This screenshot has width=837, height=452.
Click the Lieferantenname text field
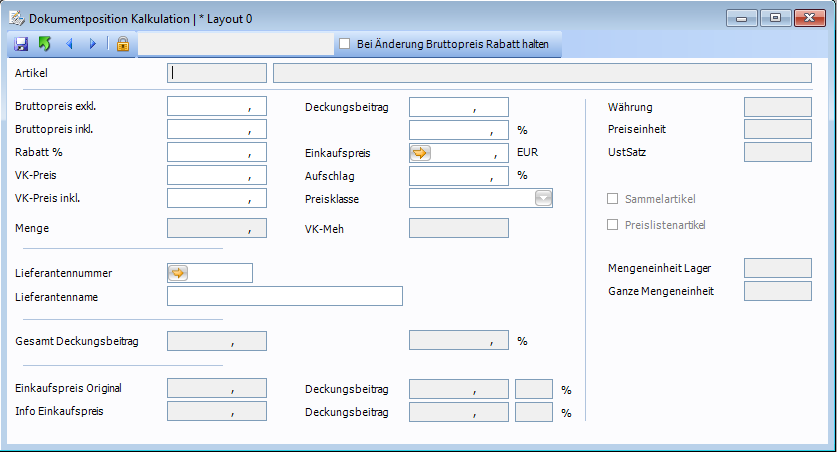click(284, 296)
